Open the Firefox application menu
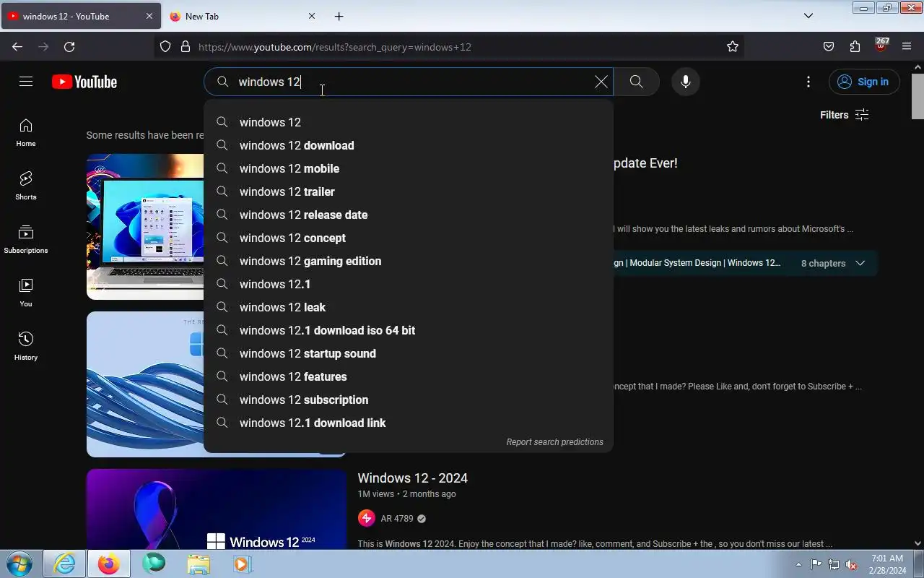This screenshot has width=924, height=578. [x=907, y=47]
